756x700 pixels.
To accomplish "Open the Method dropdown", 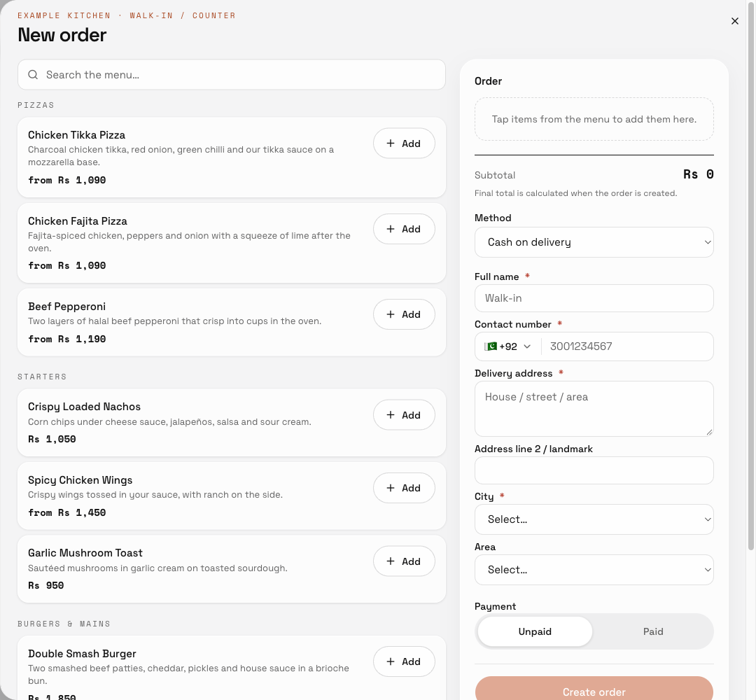I will click(x=594, y=242).
